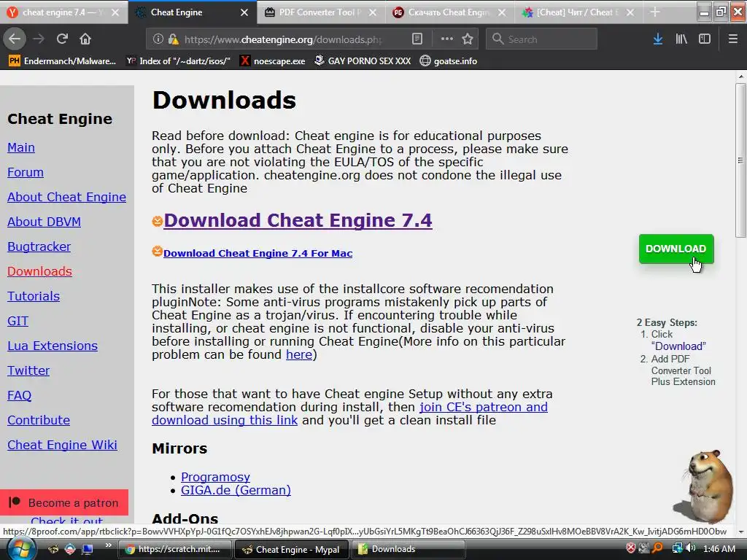Click the lock warning icon in address bar
The image size is (747, 560).
pos(174,39)
